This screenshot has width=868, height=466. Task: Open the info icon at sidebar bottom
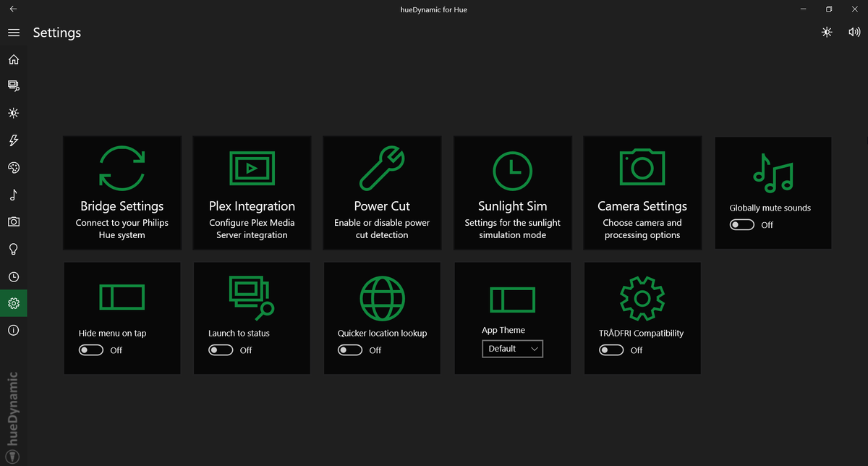(13, 330)
